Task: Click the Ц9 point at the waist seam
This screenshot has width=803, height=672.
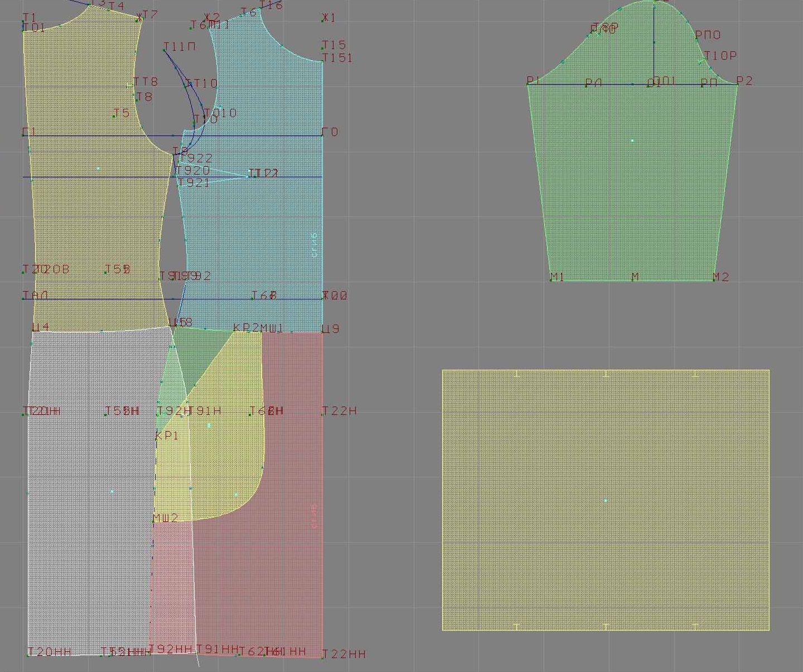Action: (330, 329)
